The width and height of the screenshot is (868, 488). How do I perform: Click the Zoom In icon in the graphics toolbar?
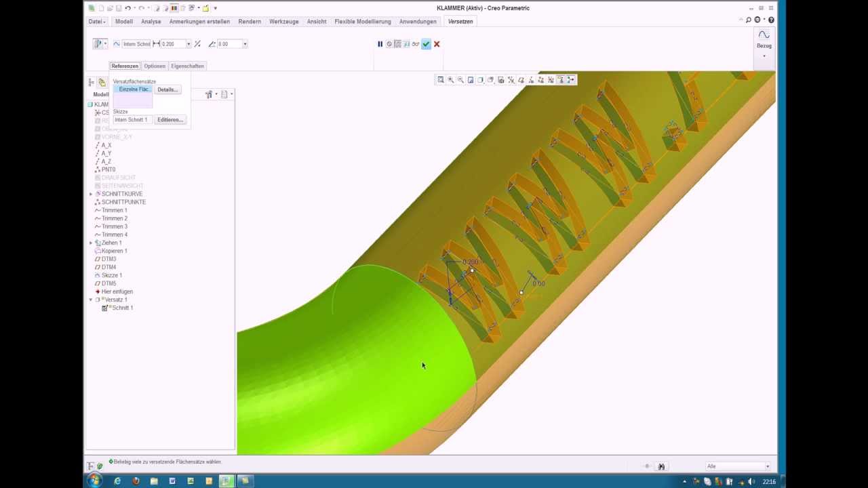tap(450, 80)
